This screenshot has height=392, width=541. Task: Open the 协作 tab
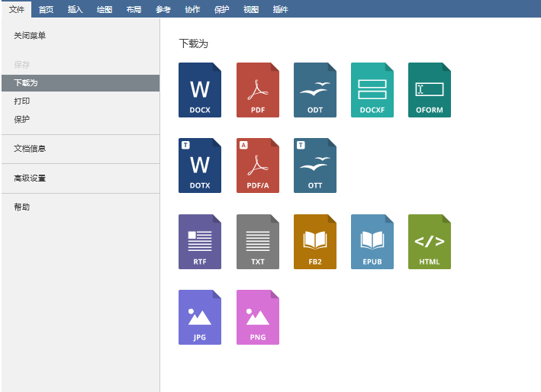tap(192, 9)
